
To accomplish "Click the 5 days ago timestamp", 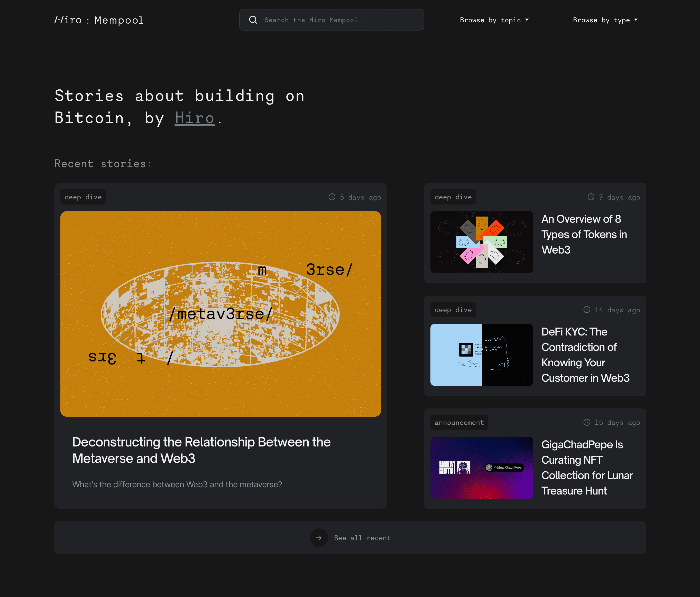I will pos(361,197).
